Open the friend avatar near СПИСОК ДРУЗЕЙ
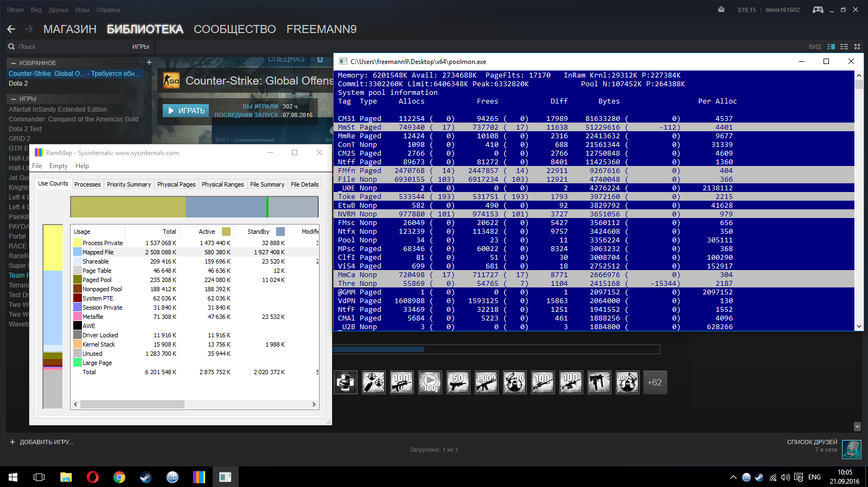The width and height of the screenshot is (868, 487). pos(851,449)
